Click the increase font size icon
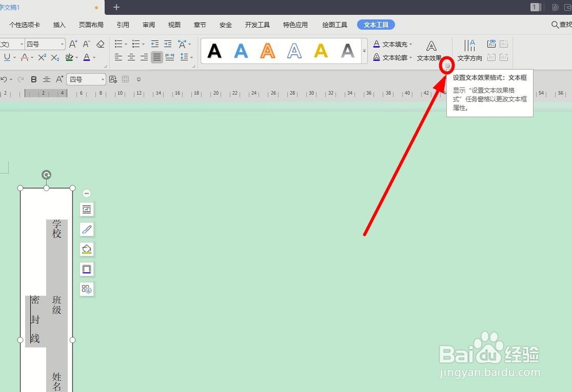The height and width of the screenshot is (392, 572). coord(73,44)
